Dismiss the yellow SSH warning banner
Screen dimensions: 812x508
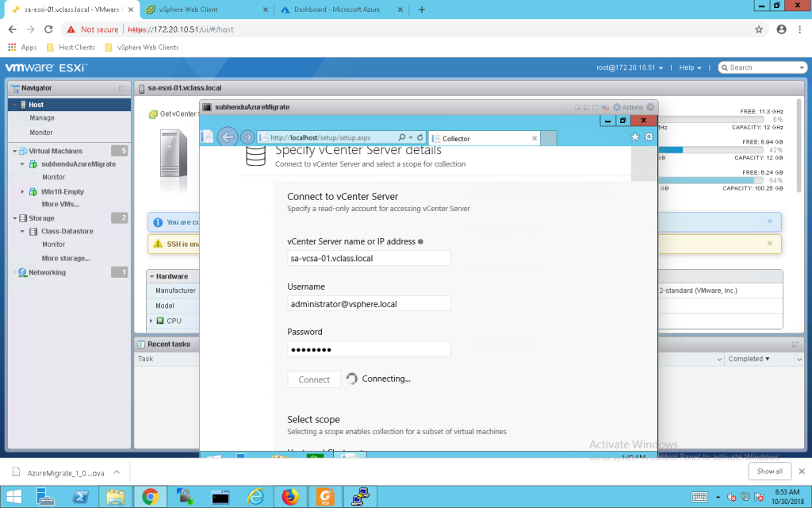click(x=769, y=243)
